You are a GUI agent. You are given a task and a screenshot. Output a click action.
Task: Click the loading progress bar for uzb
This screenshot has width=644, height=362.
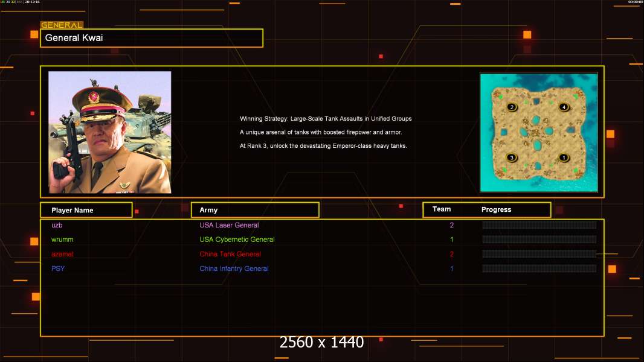(x=539, y=225)
